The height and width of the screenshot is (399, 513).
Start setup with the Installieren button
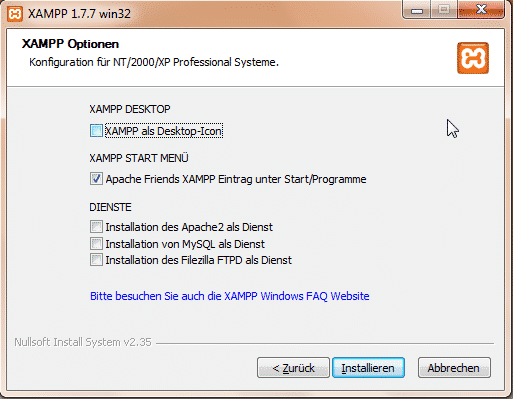tap(368, 368)
